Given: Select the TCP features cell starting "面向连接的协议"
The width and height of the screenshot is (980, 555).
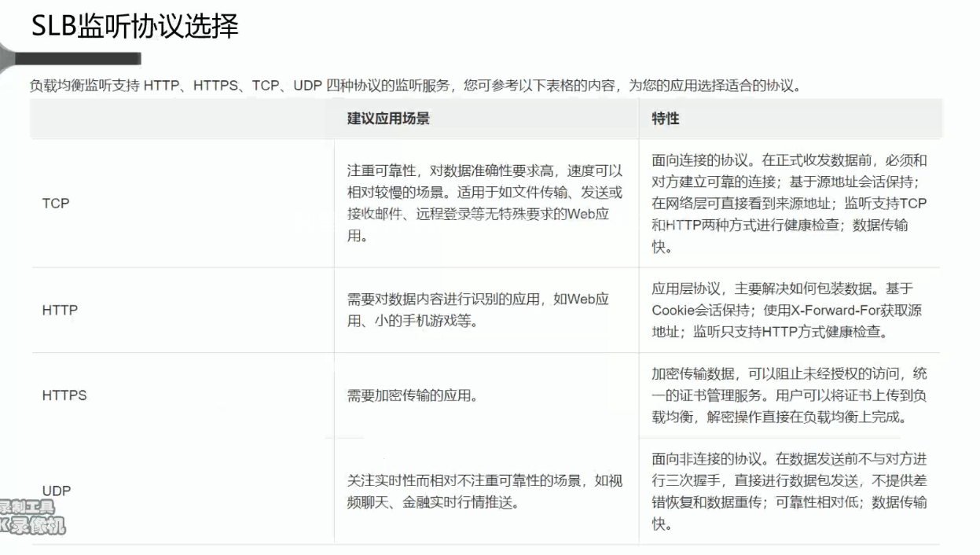Looking at the screenshot, I should [789, 203].
